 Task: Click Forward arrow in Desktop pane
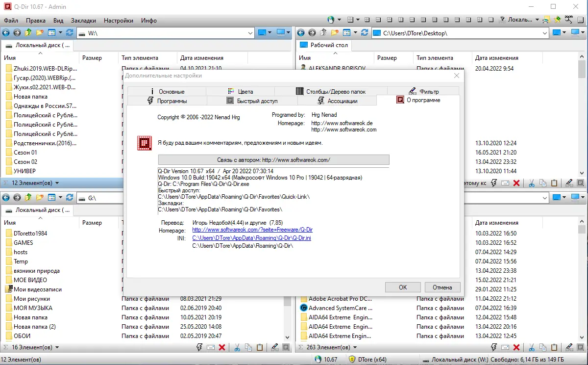click(312, 33)
